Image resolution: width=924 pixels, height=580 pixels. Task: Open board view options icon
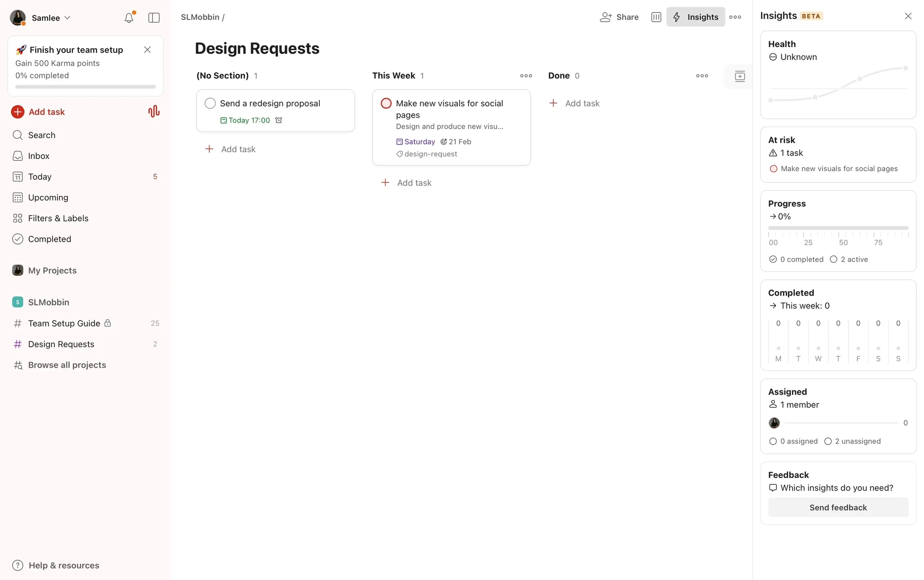(656, 17)
